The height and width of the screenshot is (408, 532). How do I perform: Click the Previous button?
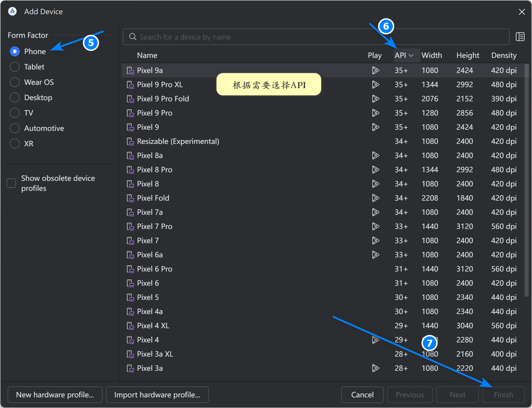(x=410, y=395)
